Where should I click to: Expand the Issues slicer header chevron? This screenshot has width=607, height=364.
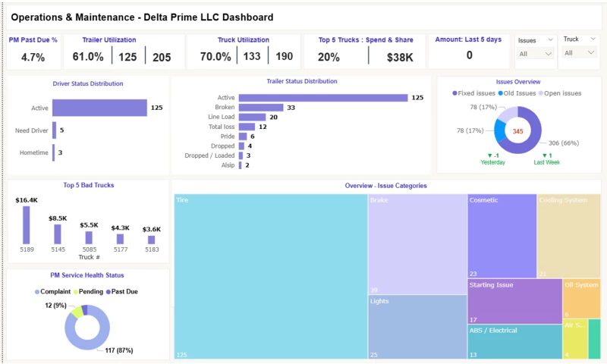[550, 40]
